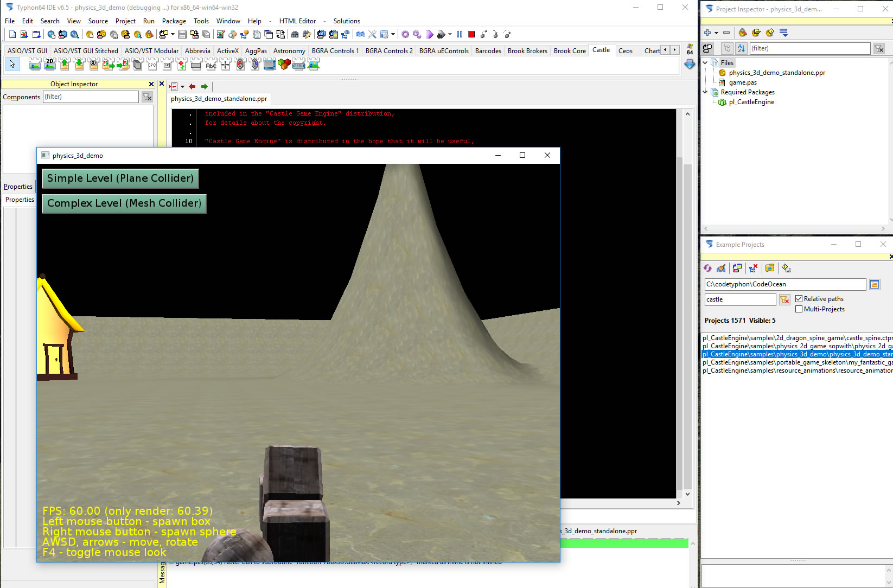This screenshot has width=893, height=588.
Task: Select pl_CastleEngine package in Project Inspector
Action: coord(751,102)
